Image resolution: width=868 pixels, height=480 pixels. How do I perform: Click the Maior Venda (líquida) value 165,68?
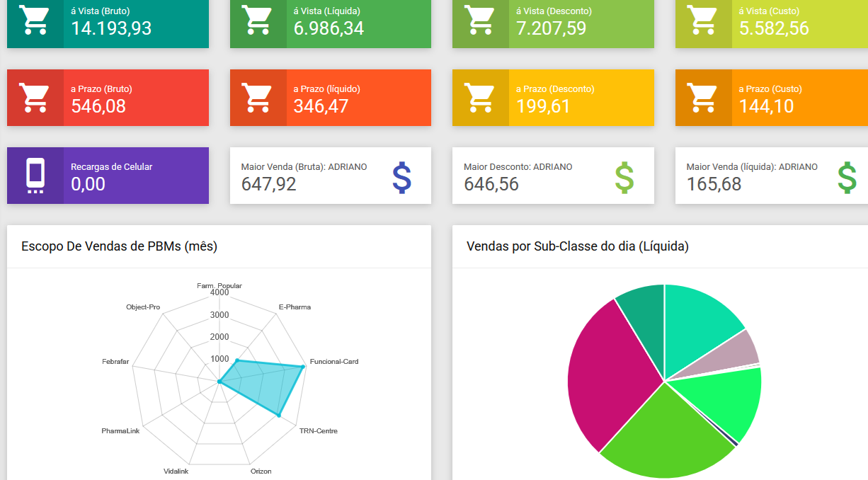click(x=712, y=184)
